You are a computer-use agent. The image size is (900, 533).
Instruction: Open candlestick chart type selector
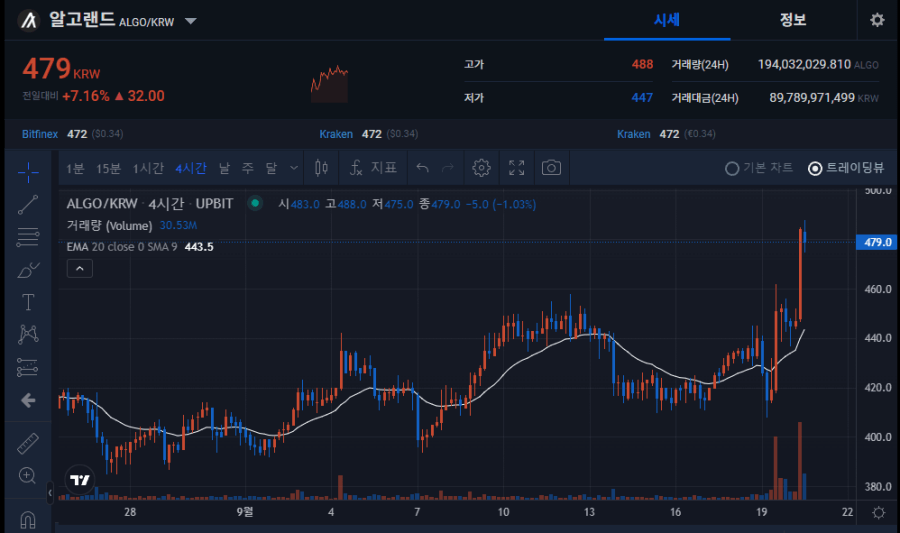pyautogui.click(x=321, y=168)
